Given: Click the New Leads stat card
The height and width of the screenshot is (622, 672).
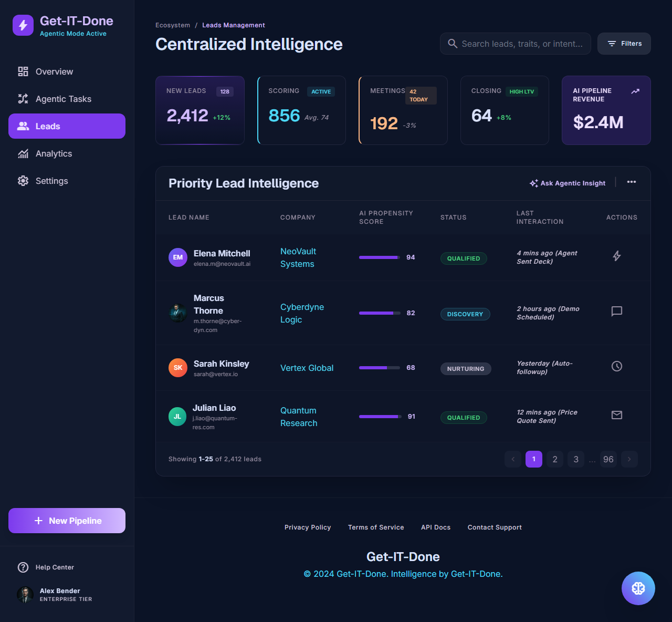Looking at the screenshot, I should click(200, 110).
